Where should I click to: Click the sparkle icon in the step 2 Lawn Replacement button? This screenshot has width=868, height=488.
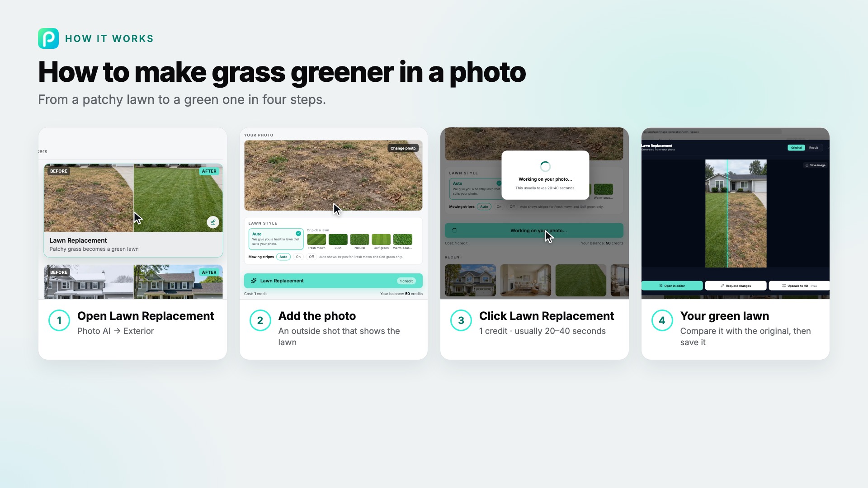click(254, 281)
